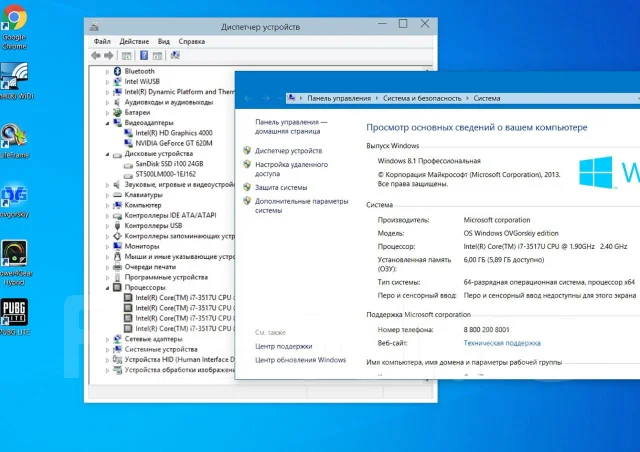The image size is (640, 452).
Task: Expand the Контроллеры IDE ATA/ATAPI node
Action: [107, 216]
